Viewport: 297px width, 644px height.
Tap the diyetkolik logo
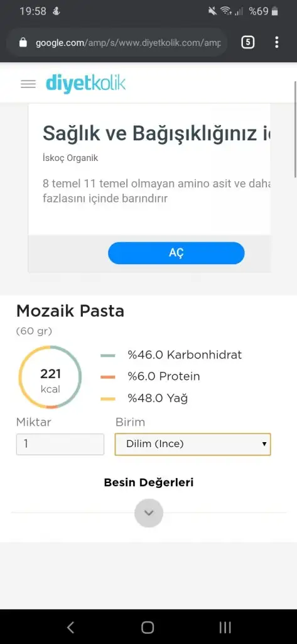coord(85,84)
